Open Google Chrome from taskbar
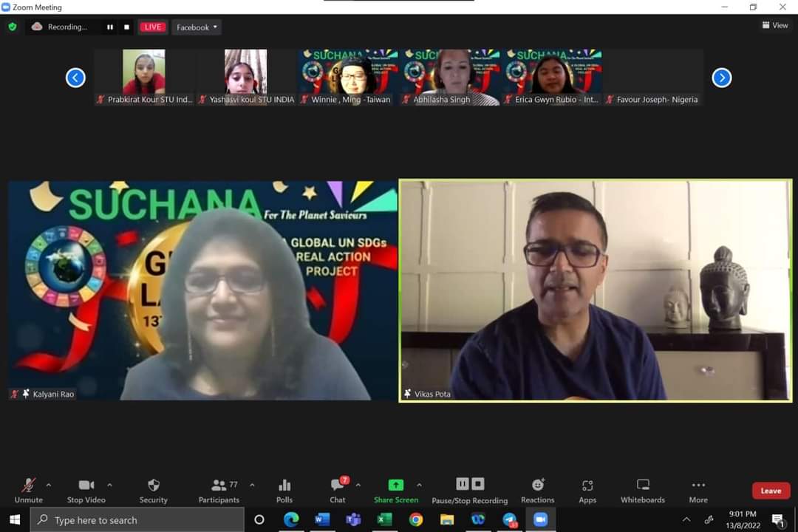This screenshot has height=532, width=798. tap(416, 519)
